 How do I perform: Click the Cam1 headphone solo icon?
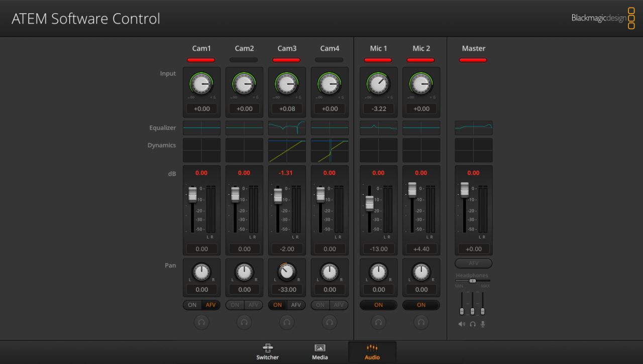click(201, 322)
